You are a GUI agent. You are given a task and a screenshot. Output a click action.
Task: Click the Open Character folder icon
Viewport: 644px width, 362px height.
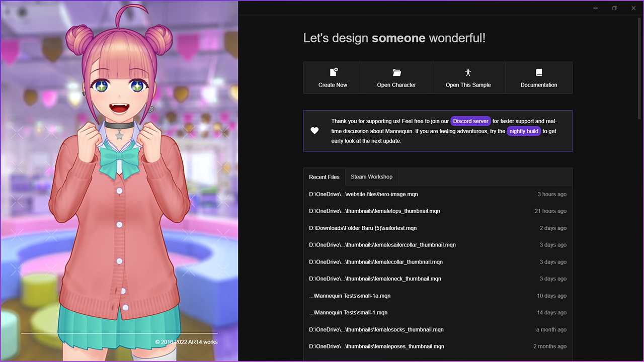(397, 72)
